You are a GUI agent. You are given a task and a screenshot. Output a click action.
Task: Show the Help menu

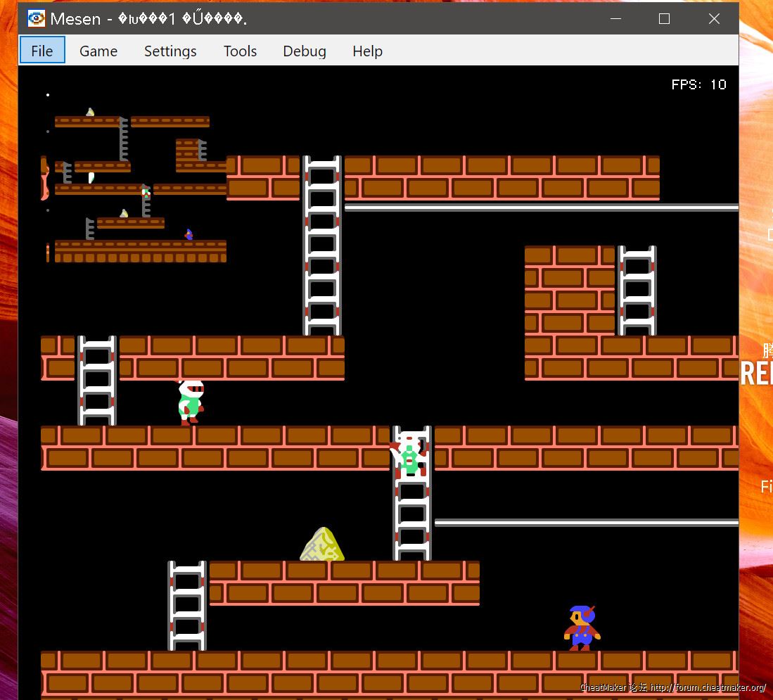[367, 51]
